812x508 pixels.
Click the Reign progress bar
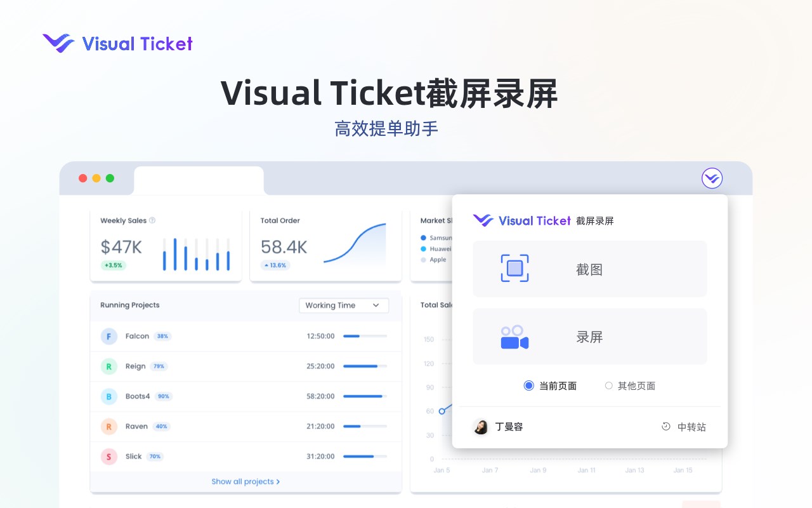[365, 366]
